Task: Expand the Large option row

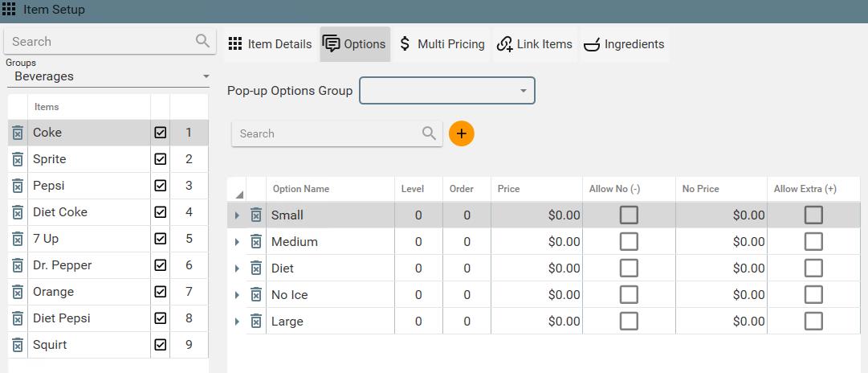Action: click(237, 322)
